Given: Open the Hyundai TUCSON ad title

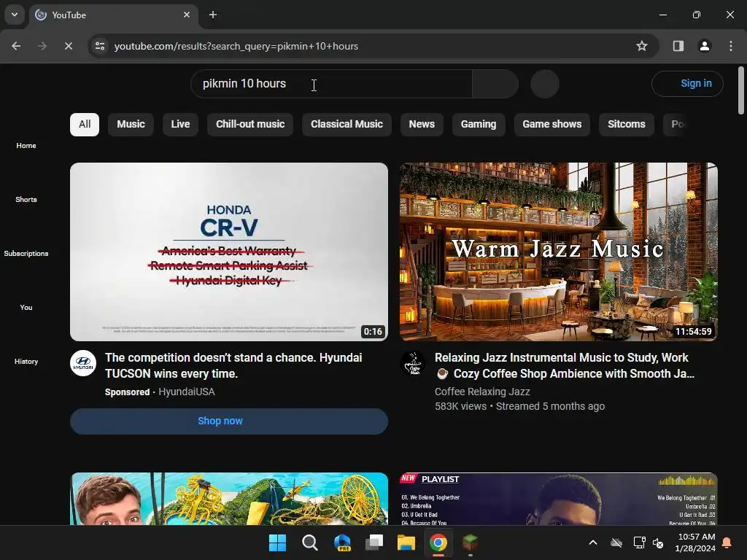Looking at the screenshot, I should 233,365.
